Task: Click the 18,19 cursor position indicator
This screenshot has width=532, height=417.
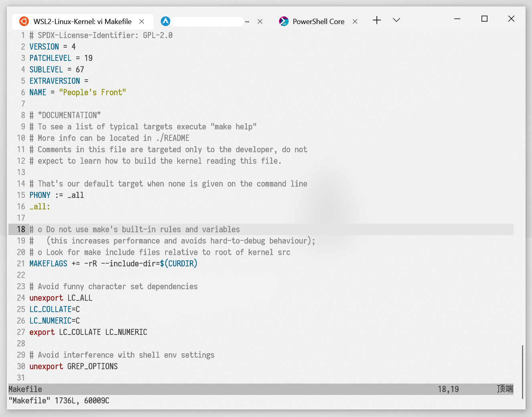Action: pyautogui.click(x=448, y=389)
